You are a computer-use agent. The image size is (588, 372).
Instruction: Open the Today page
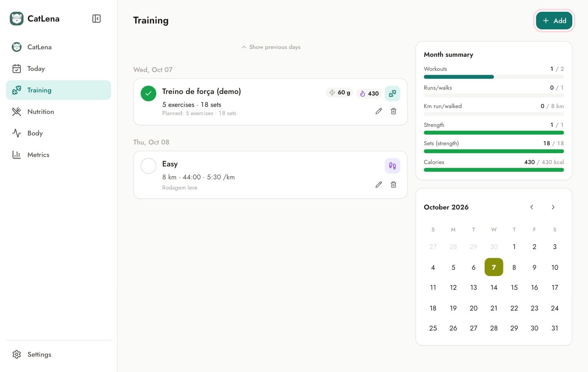[x=58, y=69]
